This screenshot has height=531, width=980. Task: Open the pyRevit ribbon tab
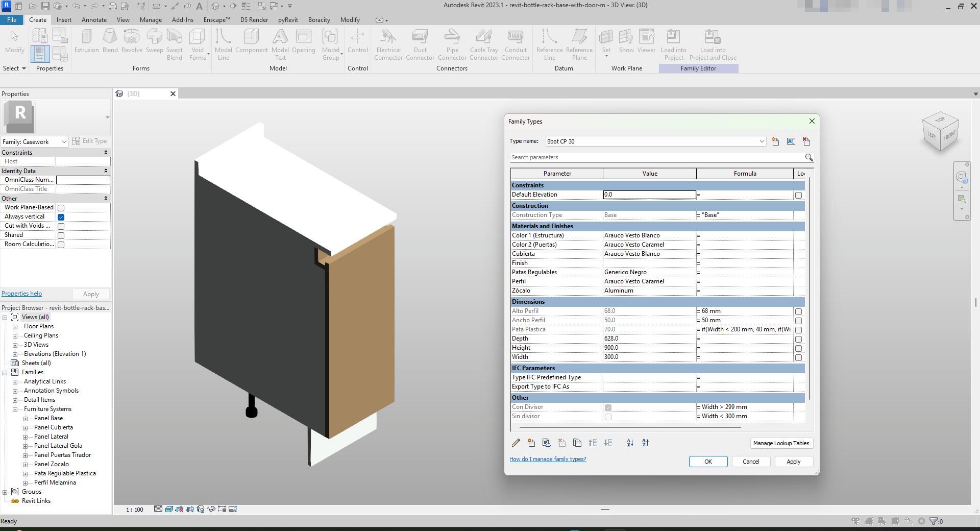(288, 20)
